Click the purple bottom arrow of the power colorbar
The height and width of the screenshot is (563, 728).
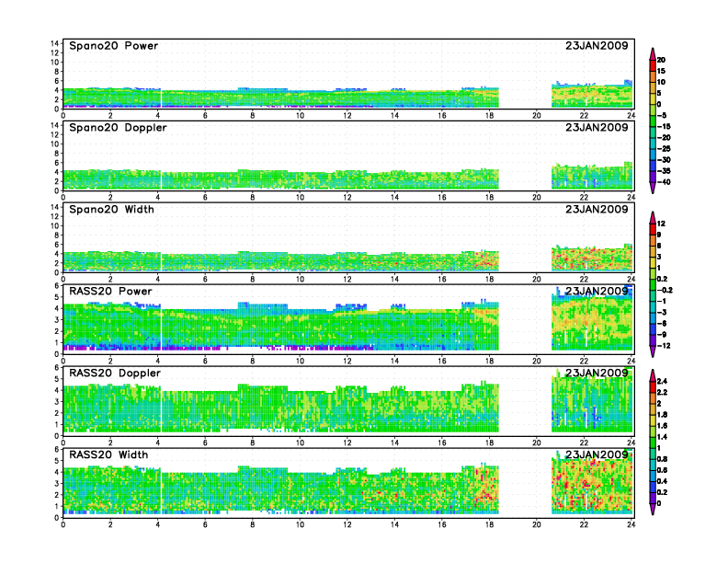tap(653, 188)
